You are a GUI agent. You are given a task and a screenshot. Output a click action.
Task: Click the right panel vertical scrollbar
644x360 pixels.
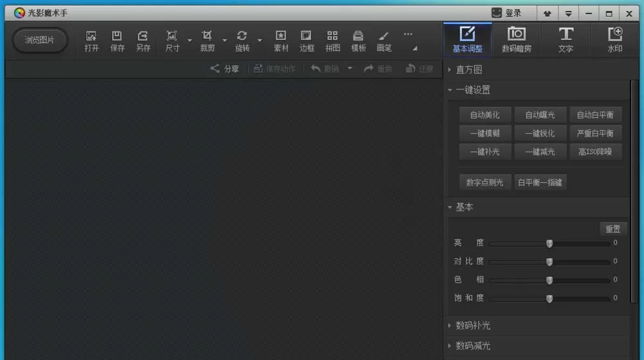point(634,192)
